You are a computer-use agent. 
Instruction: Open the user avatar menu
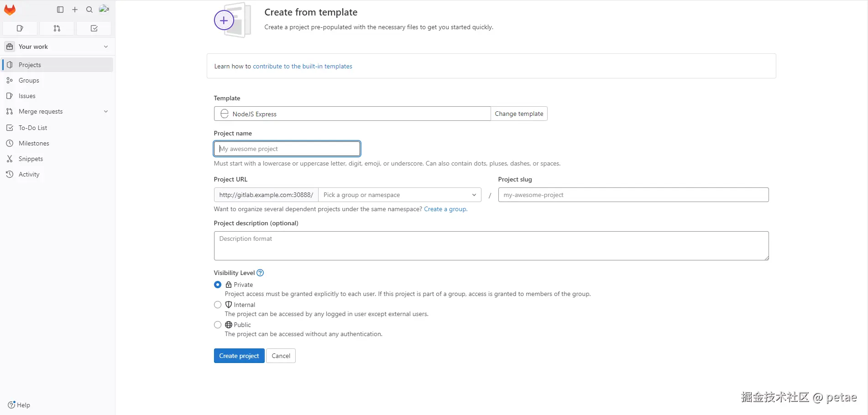(104, 9)
